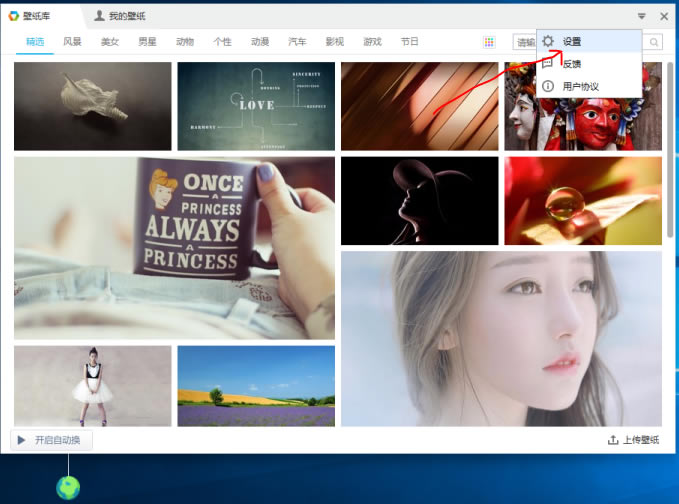This screenshot has width=679, height=504.
Task: Close the wallpaper library window
Action: (664, 16)
